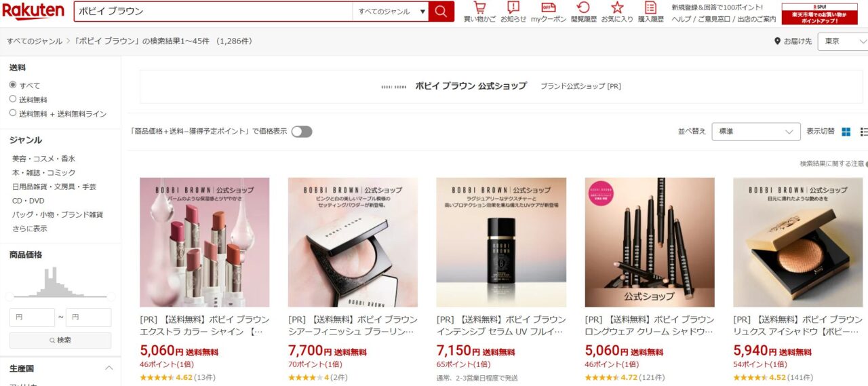Switch to grid display view icon

pyautogui.click(x=846, y=132)
